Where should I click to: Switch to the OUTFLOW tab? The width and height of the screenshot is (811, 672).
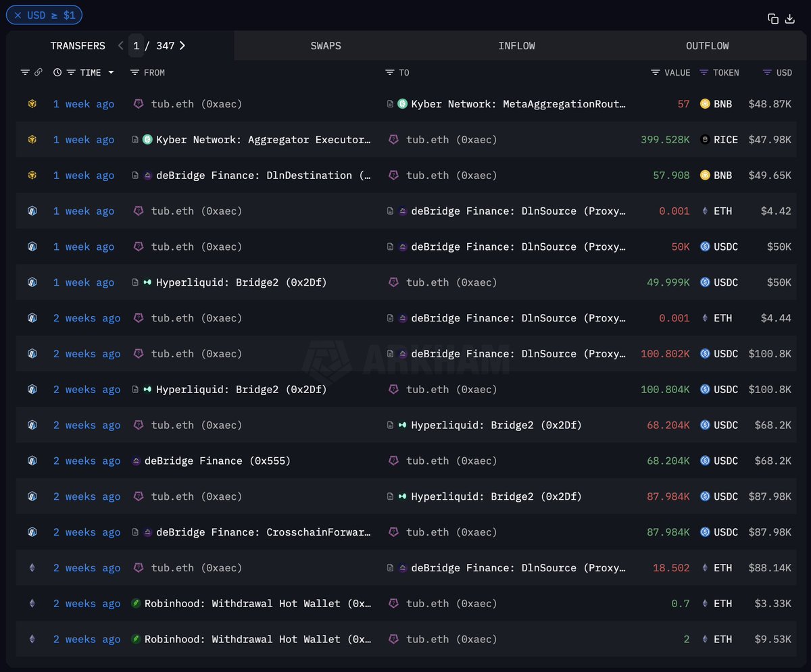coord(708,46)
